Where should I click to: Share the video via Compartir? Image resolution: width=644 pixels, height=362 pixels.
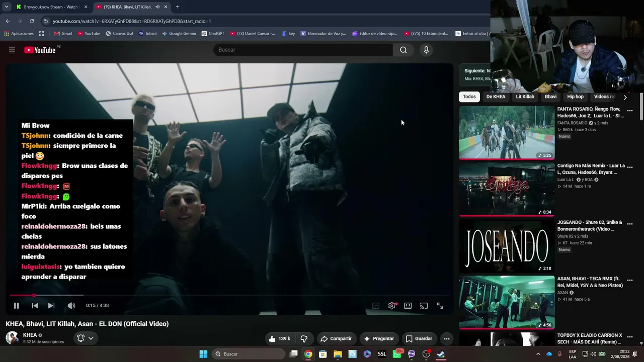[x=336, y=339]
